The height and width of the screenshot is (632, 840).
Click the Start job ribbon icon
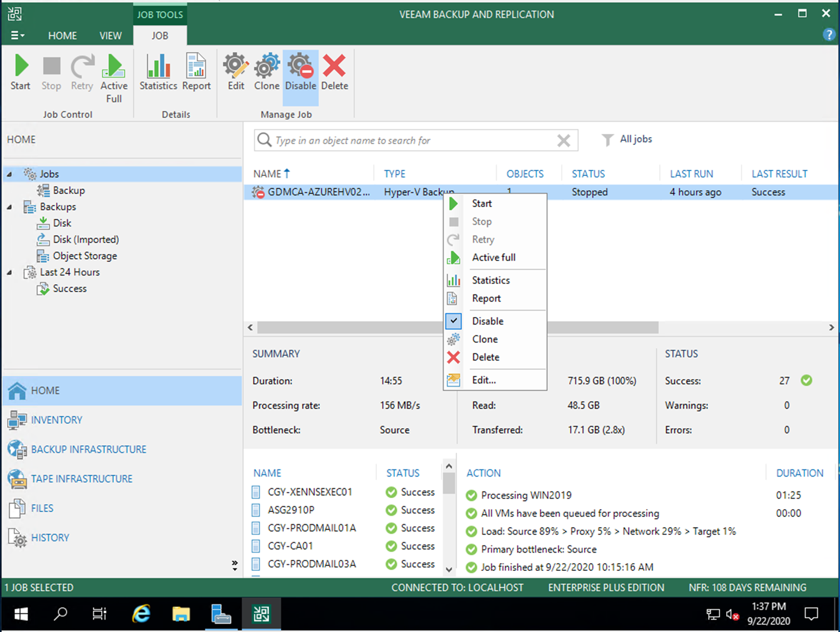pos(21,72)
